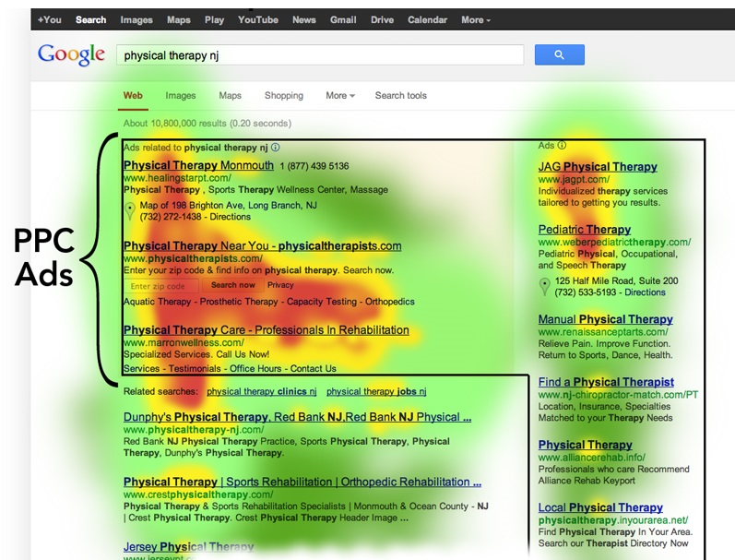Click map pin beside 125 Half Mile Road
The image size is (735, 560).
pyautogui.click(x=544, y=286)
